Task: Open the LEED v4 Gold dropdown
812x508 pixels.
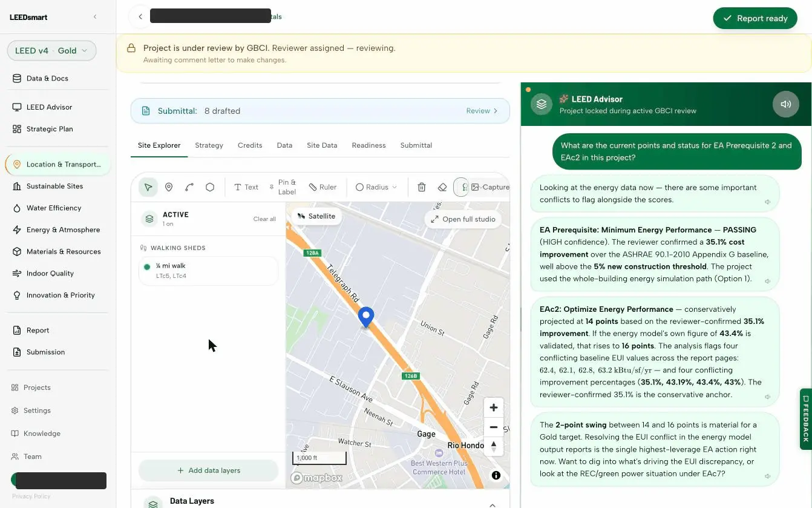Action: pyautogui.click(x=52, y=51)
